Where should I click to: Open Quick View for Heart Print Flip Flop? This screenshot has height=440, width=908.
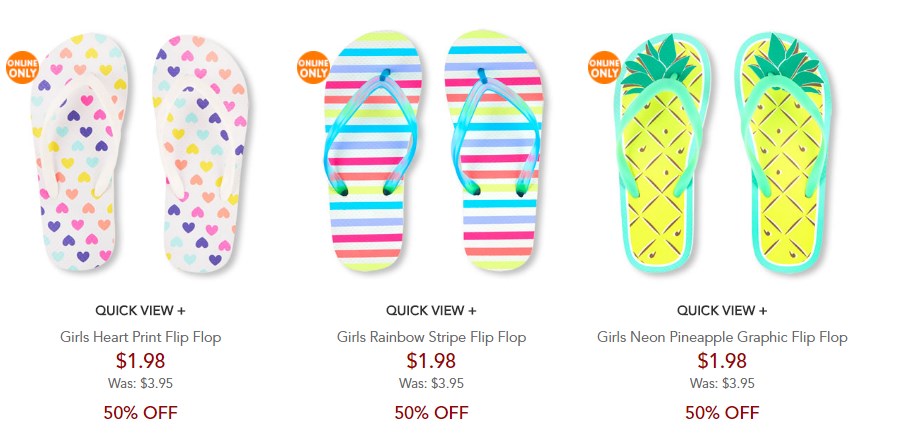pos(140,310)
